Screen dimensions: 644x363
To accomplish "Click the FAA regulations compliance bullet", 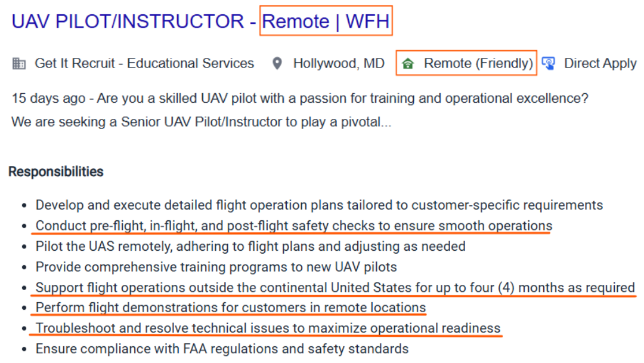I will pos(222,349).
